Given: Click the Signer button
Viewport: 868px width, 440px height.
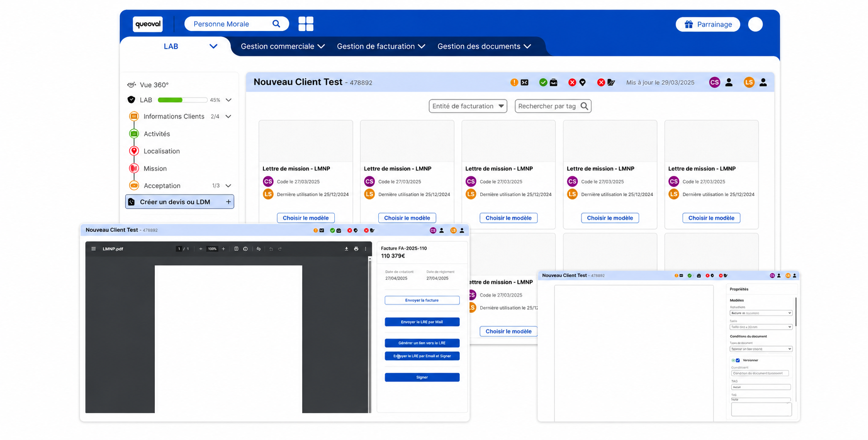Looking at the screenshot, I should click(x=422, y=377).
